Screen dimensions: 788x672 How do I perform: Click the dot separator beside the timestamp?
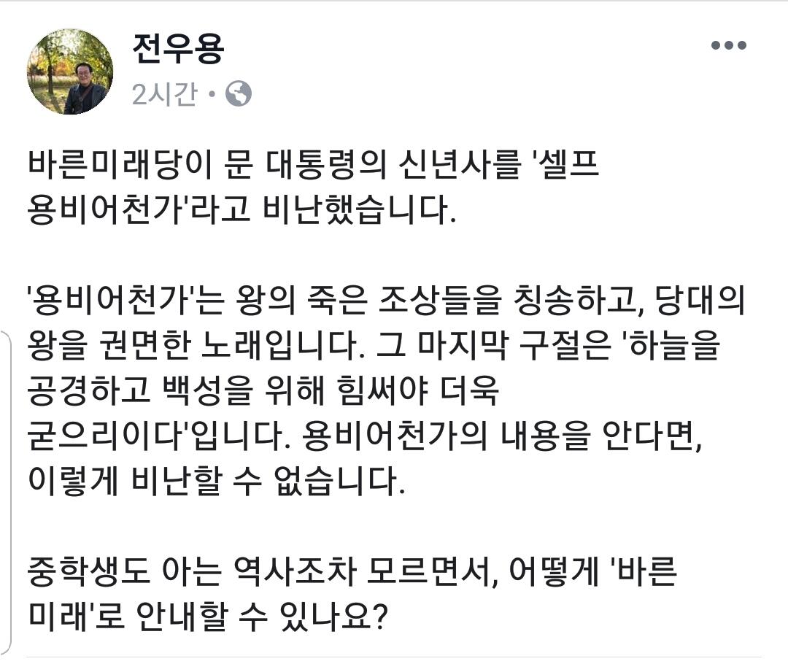[x=212, y=95]
